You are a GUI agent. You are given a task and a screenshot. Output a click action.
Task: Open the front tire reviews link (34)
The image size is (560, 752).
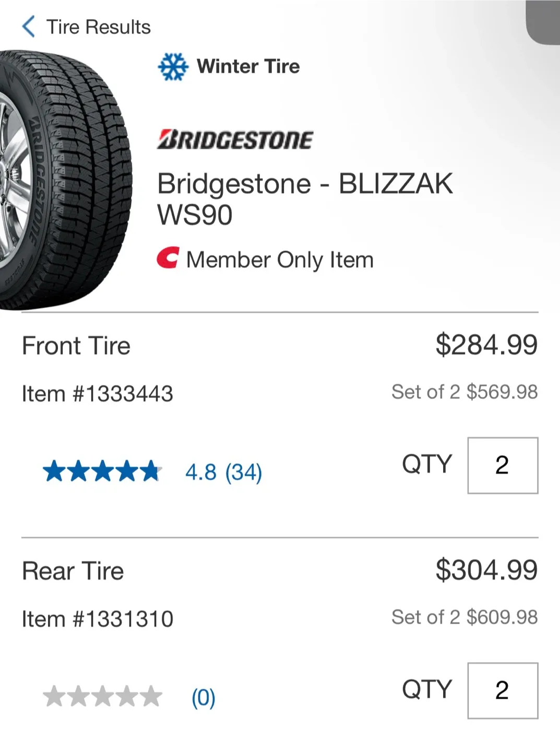tap(243, 472)
